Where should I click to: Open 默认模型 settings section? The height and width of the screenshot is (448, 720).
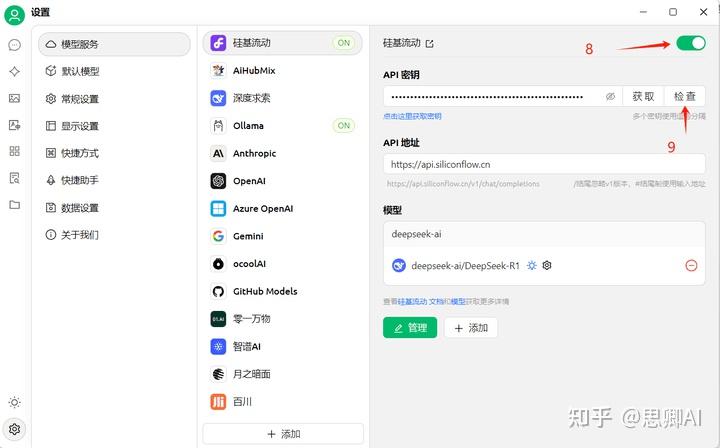pos(114,71)
